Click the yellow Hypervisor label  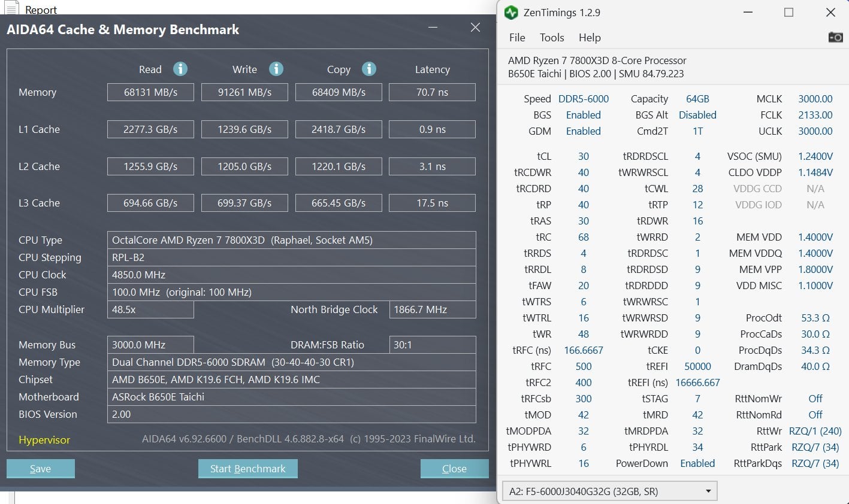[44, 440]
